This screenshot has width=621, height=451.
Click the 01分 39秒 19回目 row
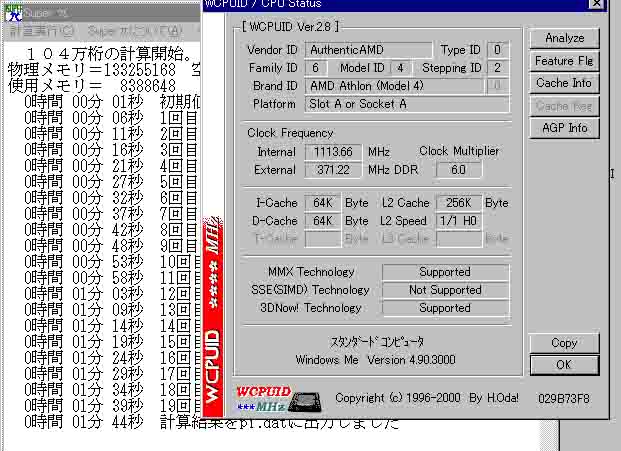[x=112, y=406]
